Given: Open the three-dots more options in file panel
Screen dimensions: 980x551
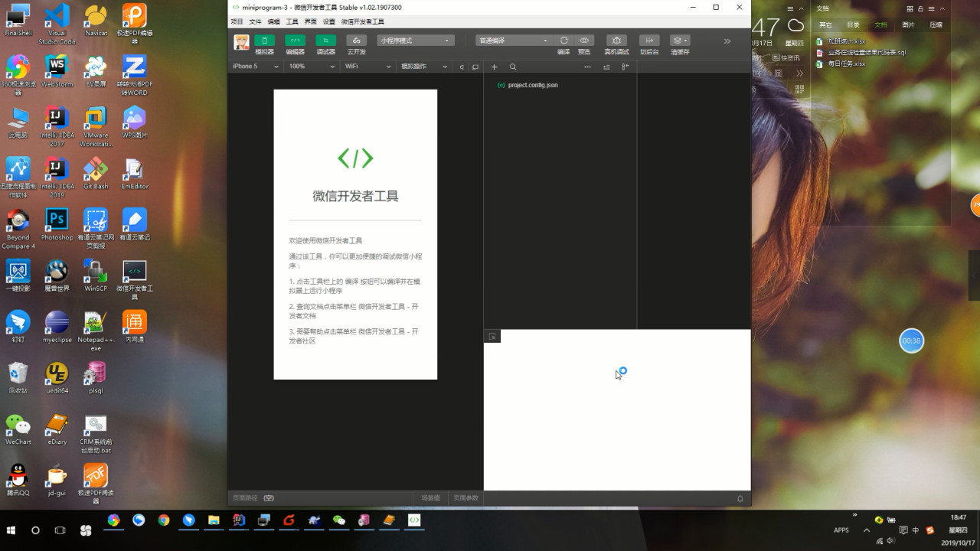Looking at the screenshot, I should (587, 67).
